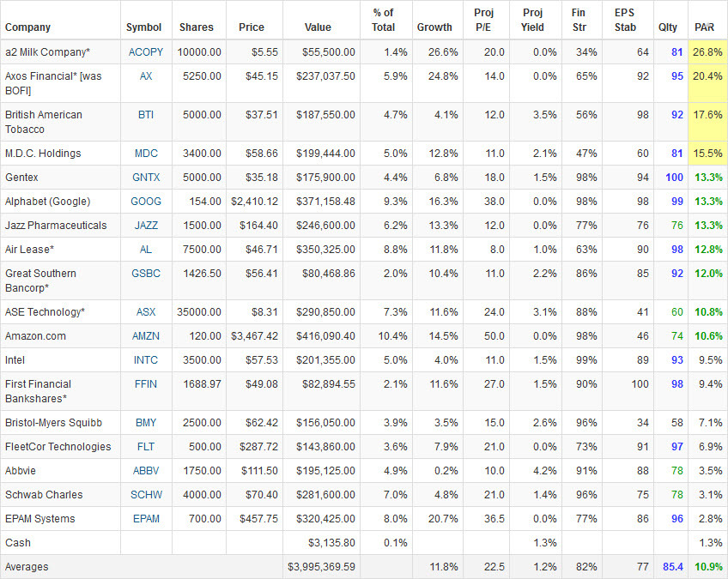
Task: Open the AX symbol link
Action: 146,76
